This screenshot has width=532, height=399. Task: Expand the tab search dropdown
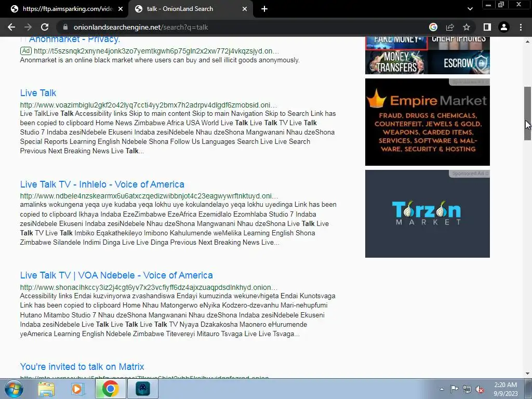(470, 9)
